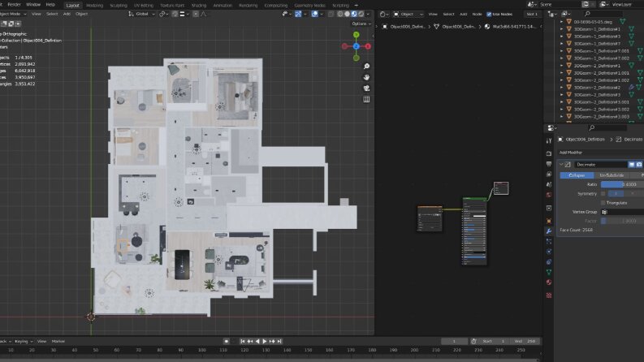
Task: Select wireframe viewport shading mode
Action: (340, 14)
